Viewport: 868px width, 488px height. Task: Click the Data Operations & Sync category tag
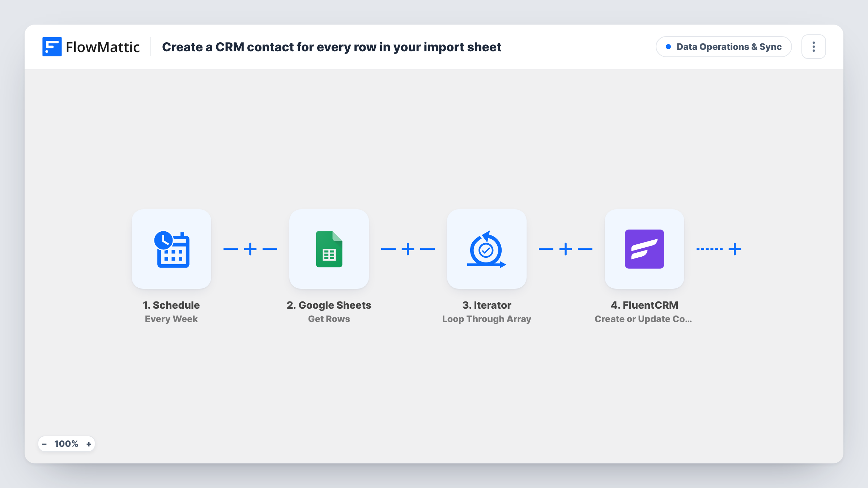point(724,47)
